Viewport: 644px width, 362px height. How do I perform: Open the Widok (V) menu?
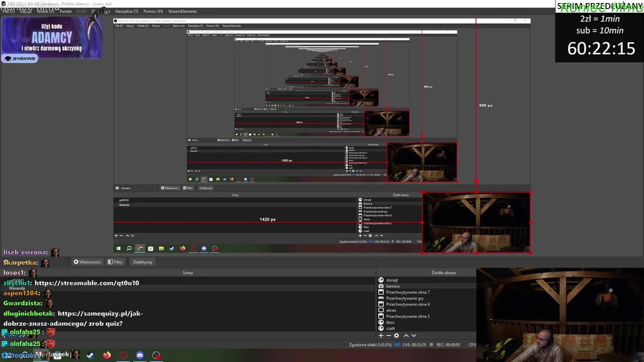tap(45, 11)
